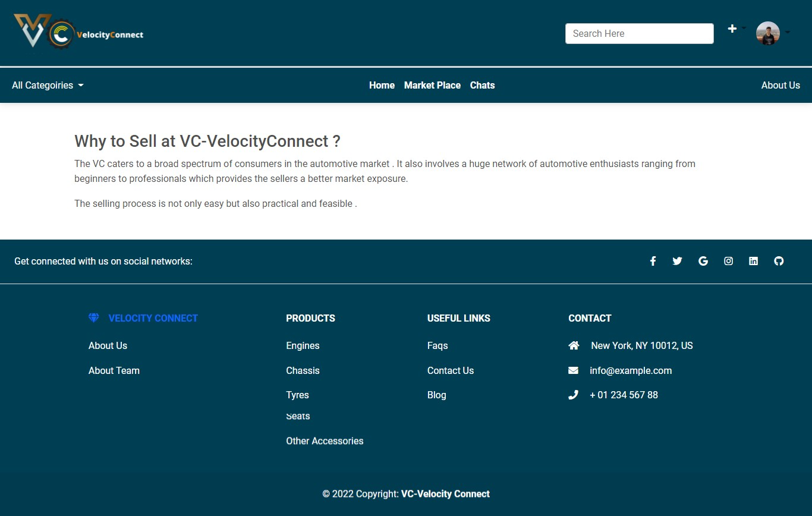The image size is (812, 516).
Task: Click the CONTACT footer heading
Action: pyautogui.click(x=590, y=318)
